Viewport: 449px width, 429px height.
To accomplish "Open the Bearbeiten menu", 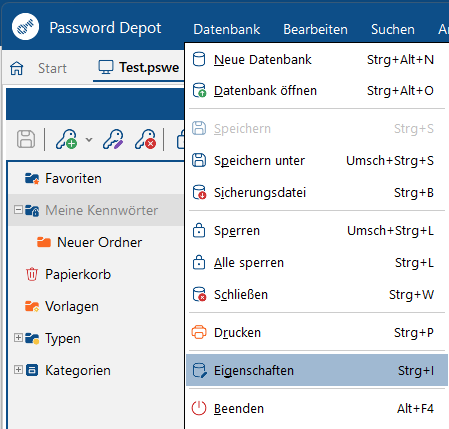I will click(x=315, y=29).
